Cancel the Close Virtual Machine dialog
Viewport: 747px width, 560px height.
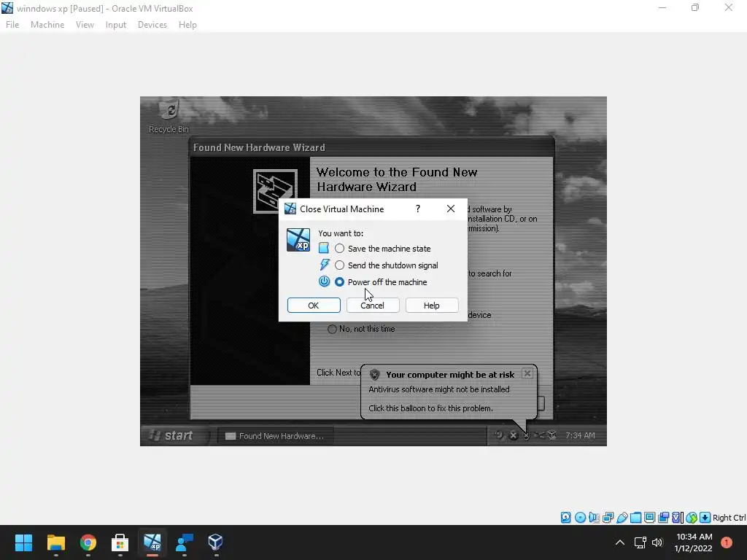click(x=373, y=306)
